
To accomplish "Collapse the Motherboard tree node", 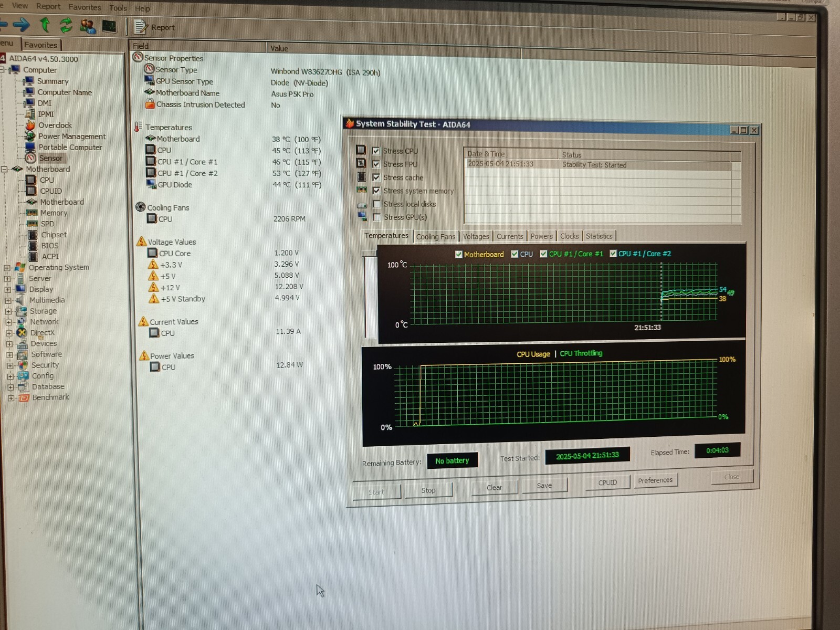I will click(x=4, y=169).
